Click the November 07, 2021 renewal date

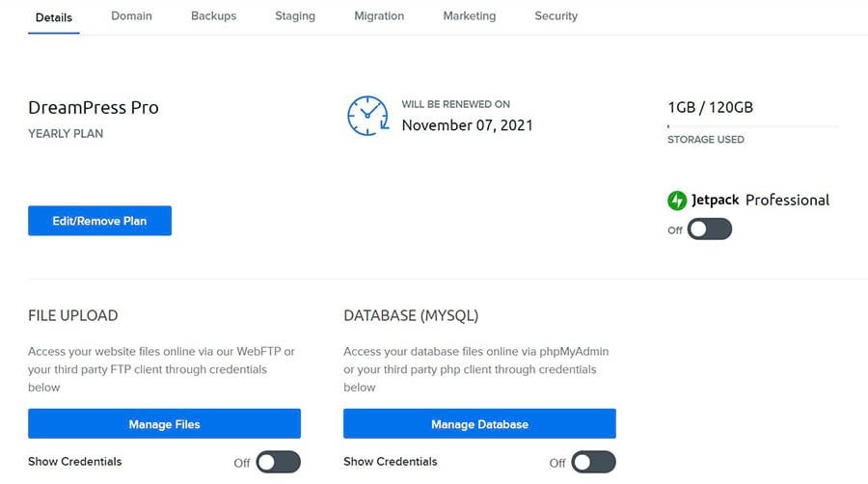[467, 125]
